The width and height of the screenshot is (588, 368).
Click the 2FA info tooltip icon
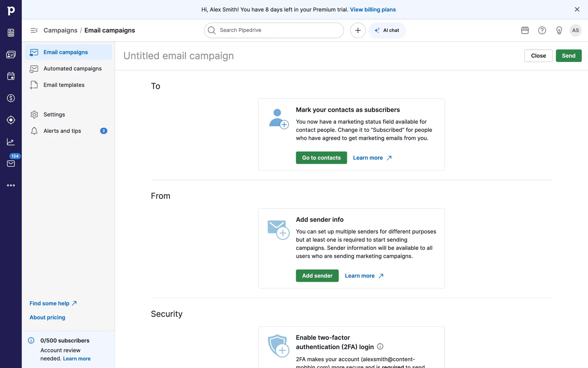tap(380, 347)
